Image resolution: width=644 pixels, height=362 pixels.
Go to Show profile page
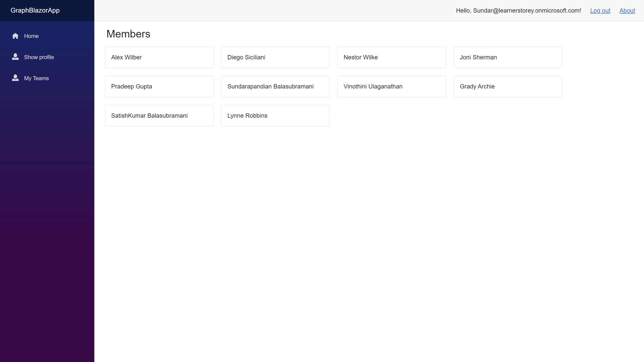[x=47, y=57]
